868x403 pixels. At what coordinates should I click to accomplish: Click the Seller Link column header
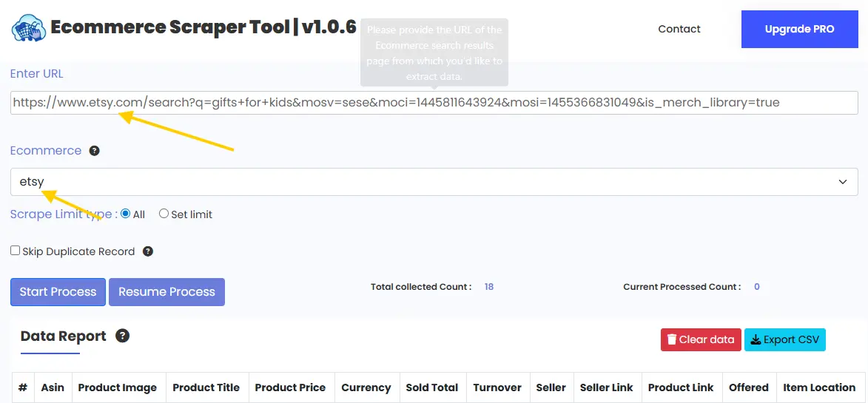(x=607, y=387)
